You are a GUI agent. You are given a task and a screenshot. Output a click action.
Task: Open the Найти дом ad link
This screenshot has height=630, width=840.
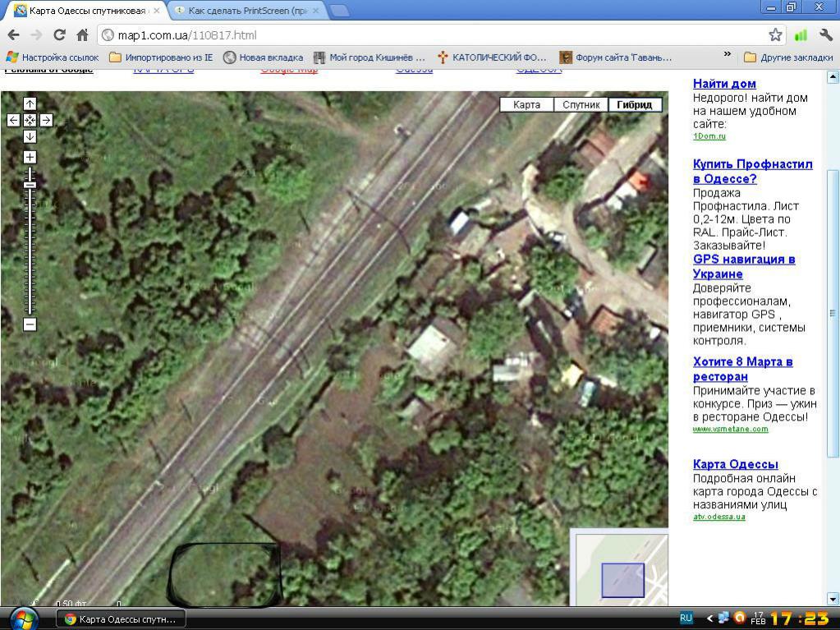724,84
